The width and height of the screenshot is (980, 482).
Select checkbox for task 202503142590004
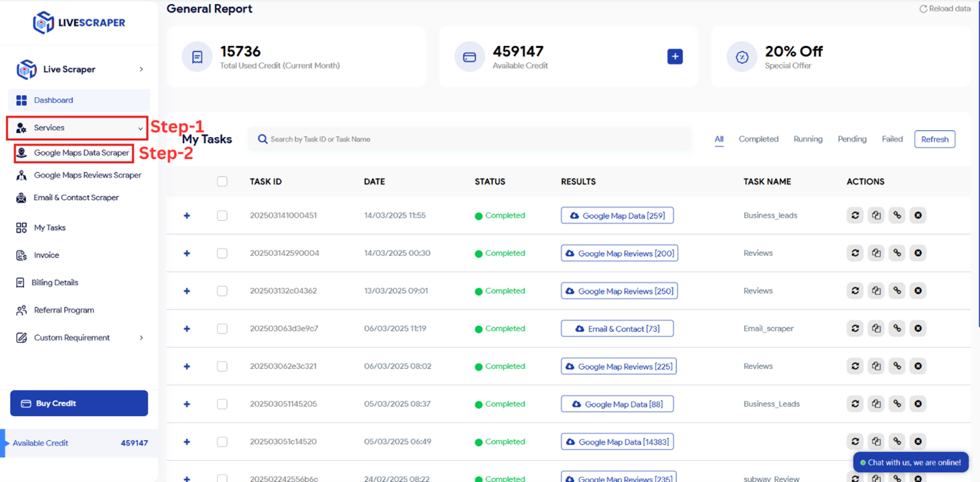pos(222,253)
